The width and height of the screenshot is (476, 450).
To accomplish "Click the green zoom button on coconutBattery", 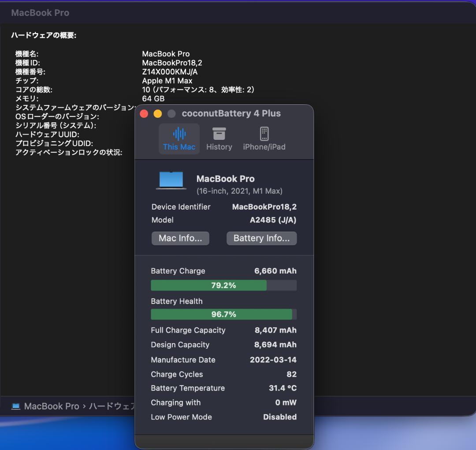I will (171, 113).
